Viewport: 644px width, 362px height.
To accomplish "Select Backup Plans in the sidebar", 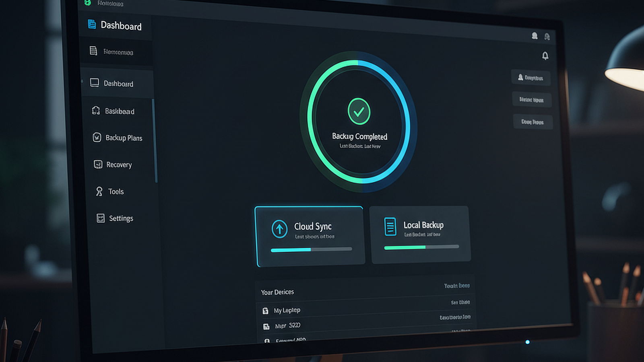I will (124, 138).
